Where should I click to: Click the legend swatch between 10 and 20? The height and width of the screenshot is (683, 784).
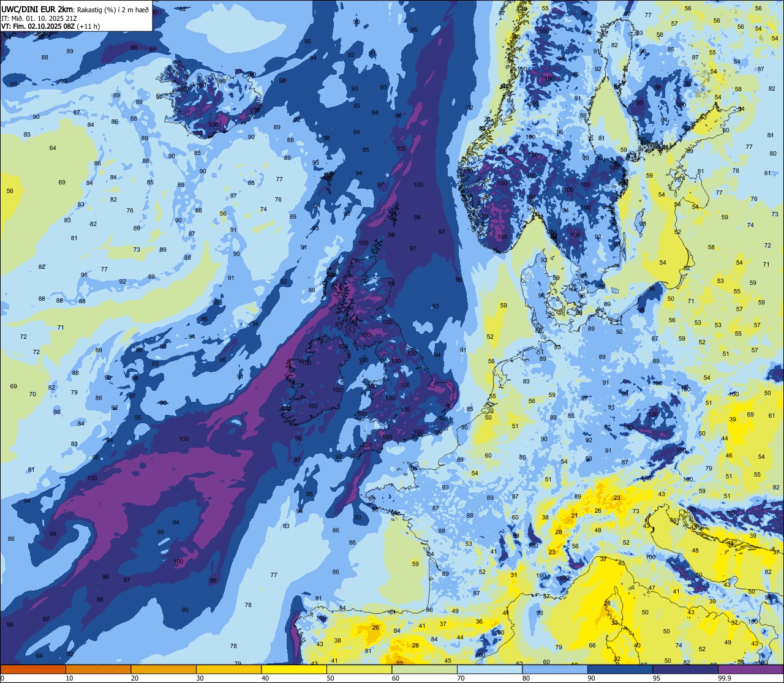point(98,669)
